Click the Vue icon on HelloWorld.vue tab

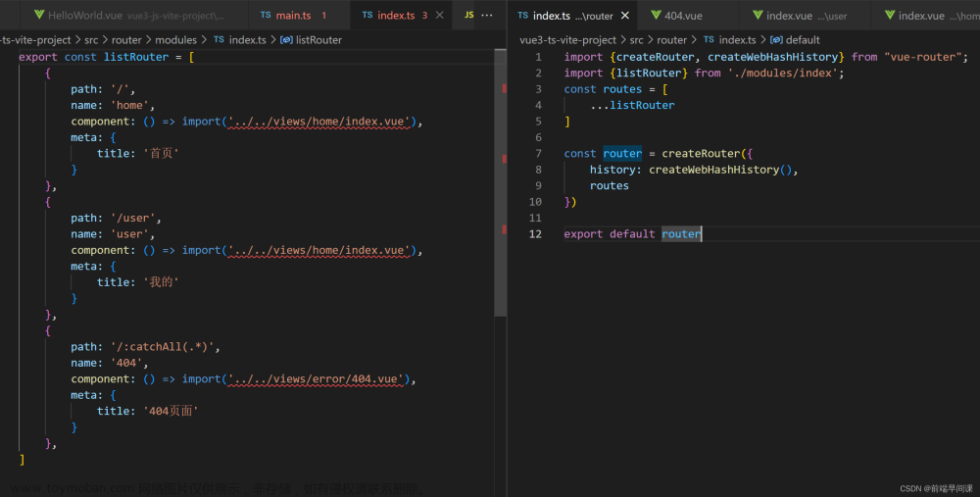(x=39, y=15)
